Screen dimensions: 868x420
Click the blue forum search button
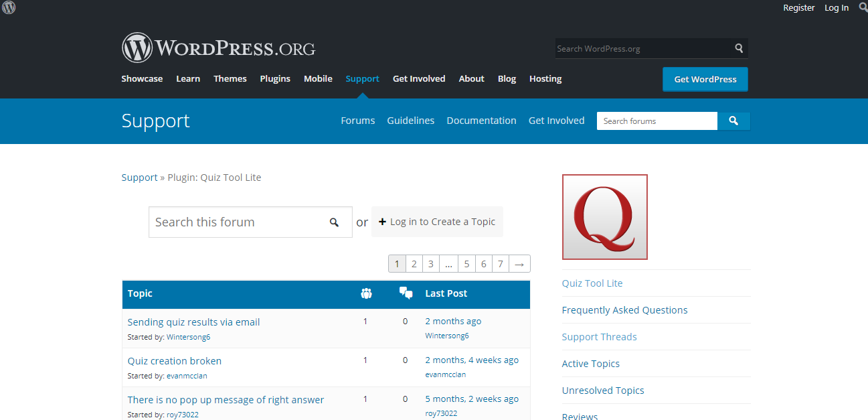point(733,121)
